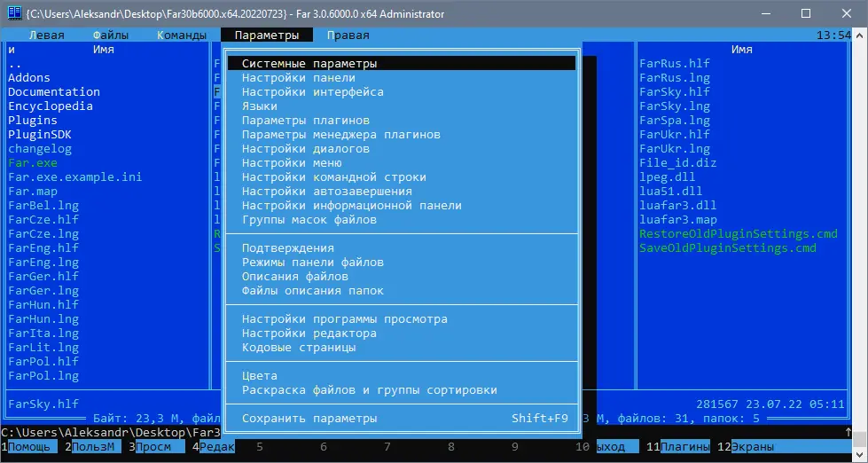Click the 2 ПользМ key bar button

[x=93, y=447]
